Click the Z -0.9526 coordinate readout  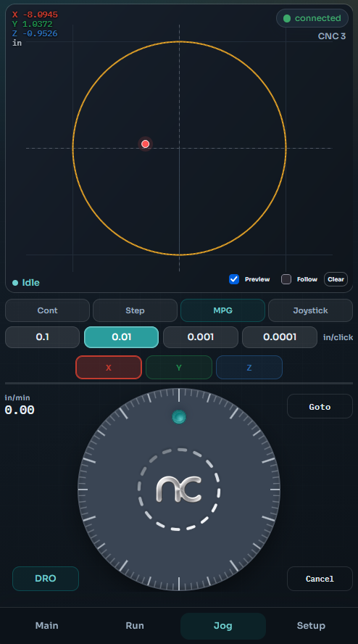tap(35, 33)
